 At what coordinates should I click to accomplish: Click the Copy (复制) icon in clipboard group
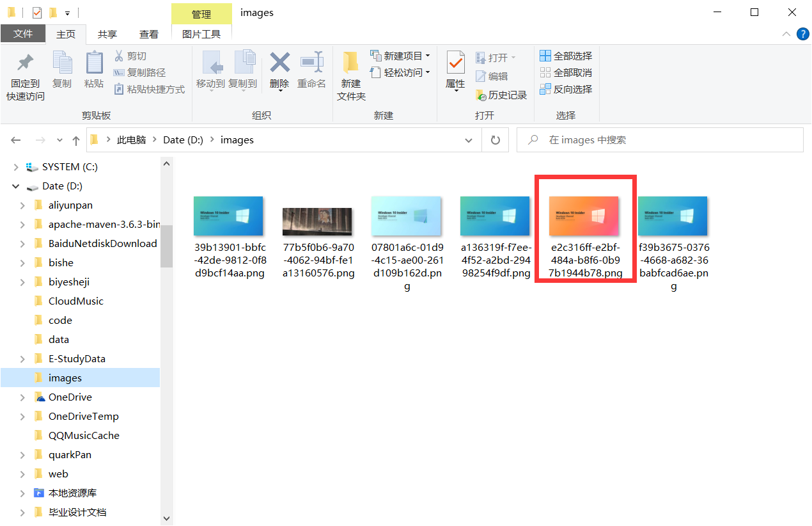coord(62,63)
